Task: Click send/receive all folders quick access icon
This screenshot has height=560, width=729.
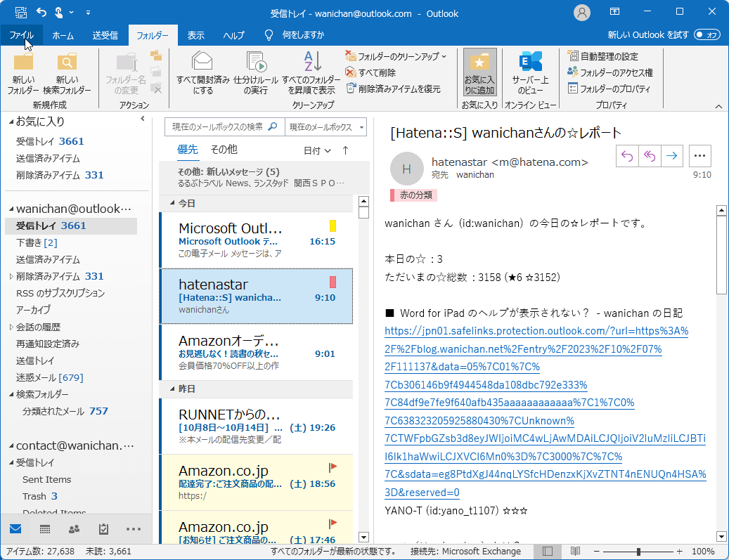Action: pyautogui.click(x=21, y=13)
